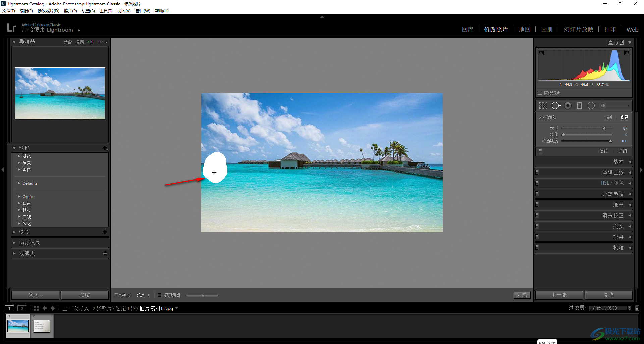Toggle the highlight clipping indicator in histogram
The height and width of the screenshot is (344, 644).
click(x=627, y=53)
